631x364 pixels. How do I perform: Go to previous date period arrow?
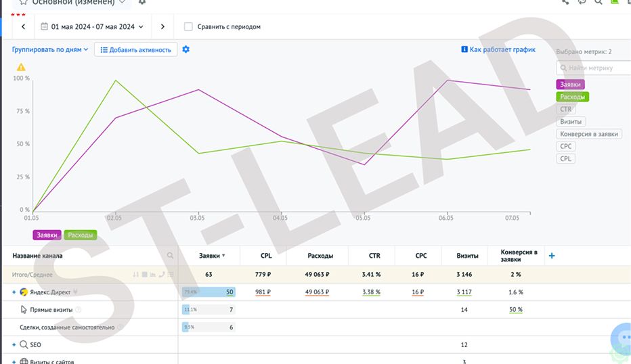(23, 26)
